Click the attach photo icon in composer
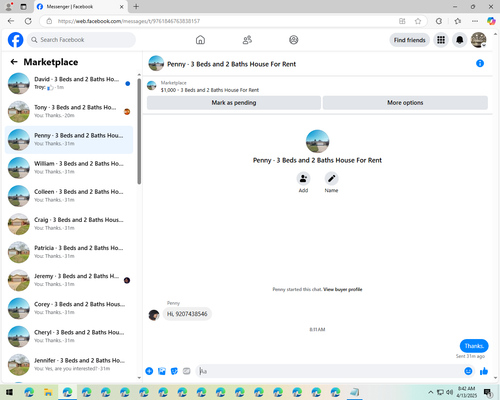The width and height of the screenshot is (500, 400). [x=162, y=371]
